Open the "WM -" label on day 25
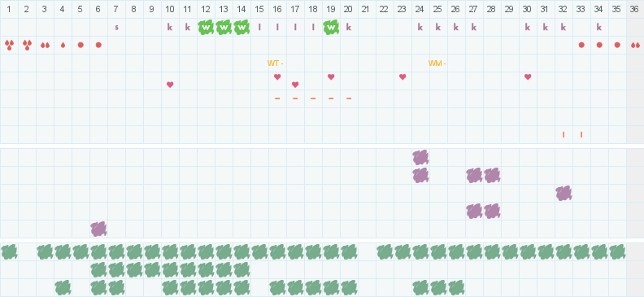This screenshot has height=297, width=644. [437, 63]
